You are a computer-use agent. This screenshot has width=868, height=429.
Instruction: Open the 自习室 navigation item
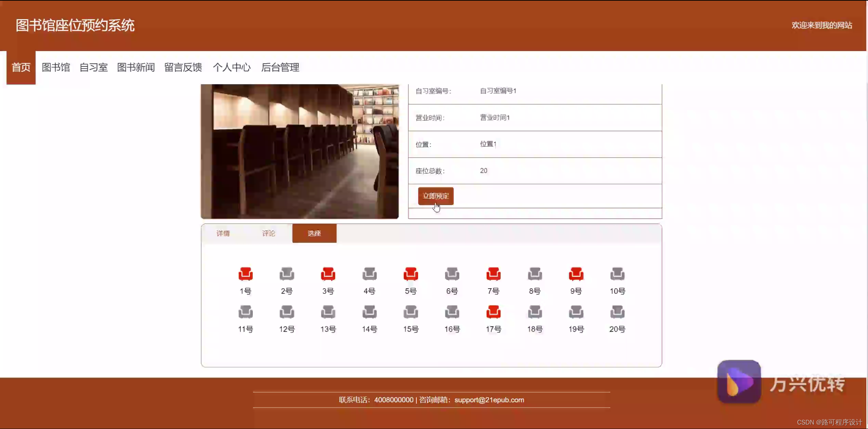94,67
